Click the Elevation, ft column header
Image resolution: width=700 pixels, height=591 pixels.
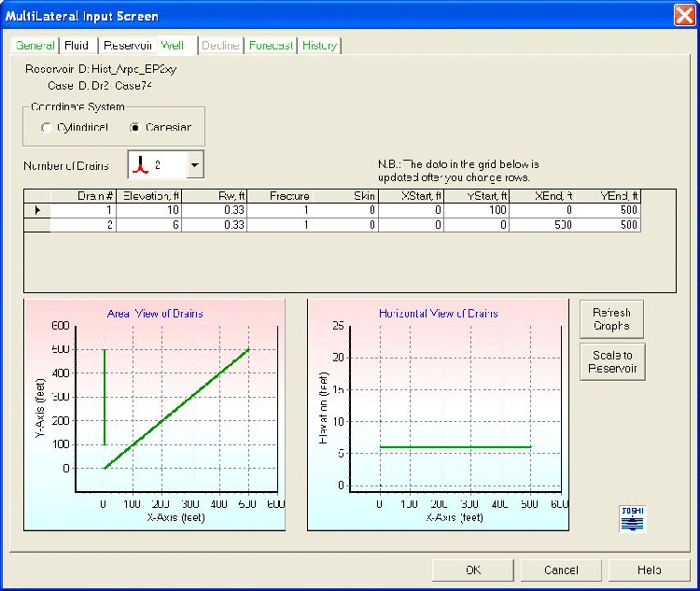click(148, 196)
